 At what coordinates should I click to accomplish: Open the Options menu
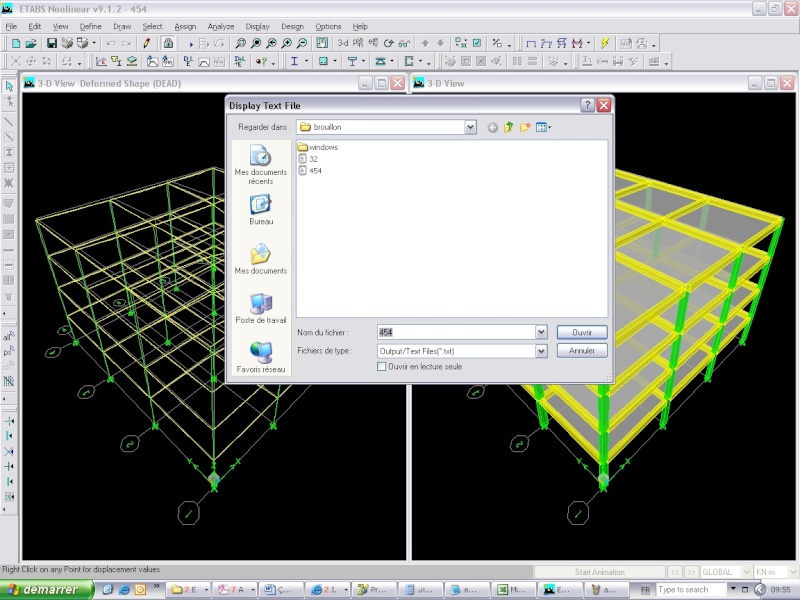[328, 27]
